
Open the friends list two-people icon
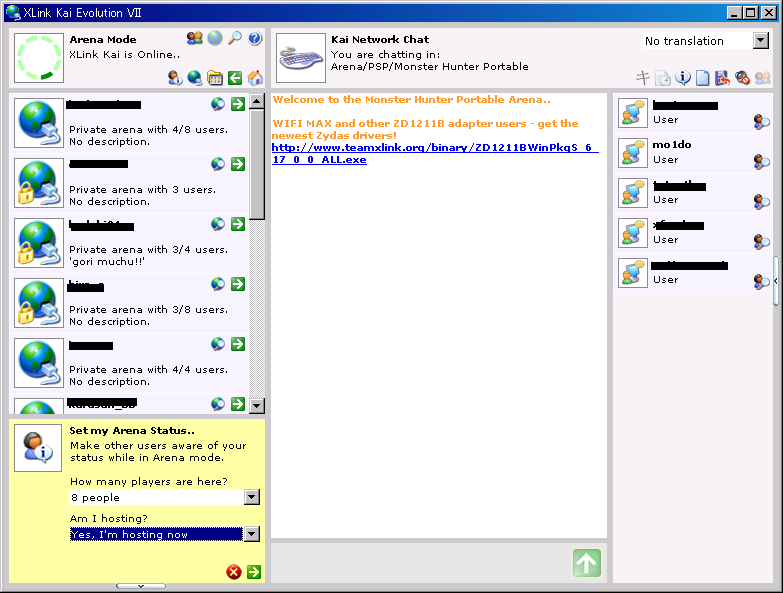(195, 38)
